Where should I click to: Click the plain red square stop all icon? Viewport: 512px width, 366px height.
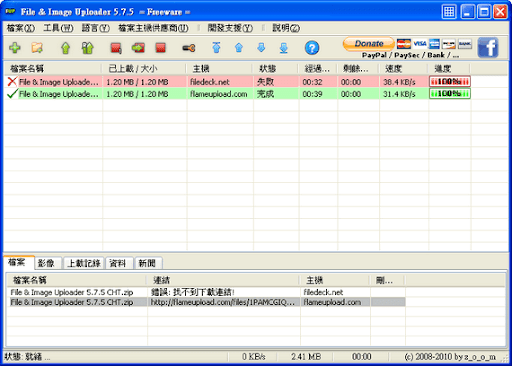click(x=161, y=48)
